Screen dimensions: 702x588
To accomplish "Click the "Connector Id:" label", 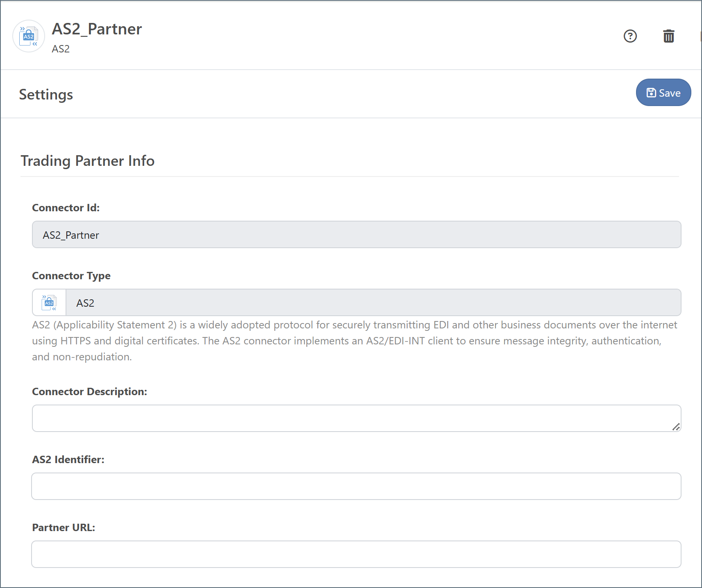I will [66, 208].
